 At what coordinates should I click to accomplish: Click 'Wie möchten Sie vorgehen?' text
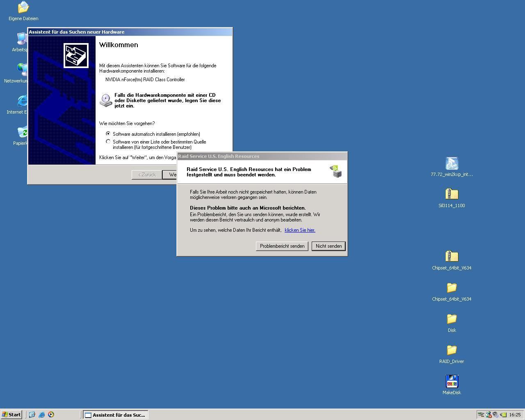click(x=127, y=123)
